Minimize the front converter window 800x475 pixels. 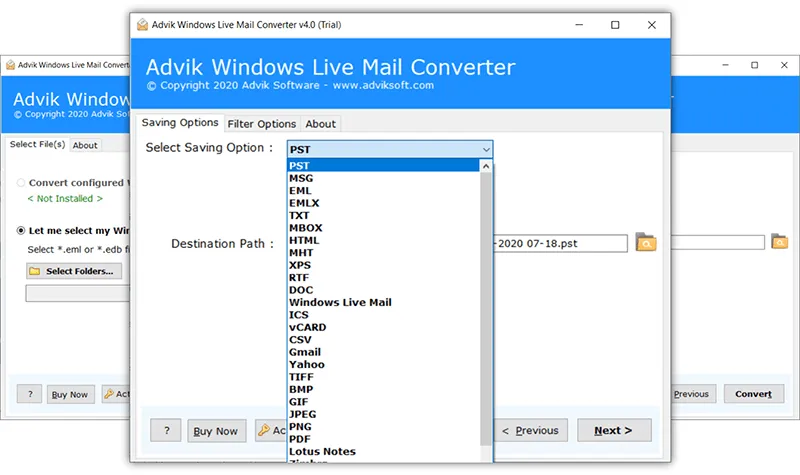pyautogui.click(x=579, y=25)
